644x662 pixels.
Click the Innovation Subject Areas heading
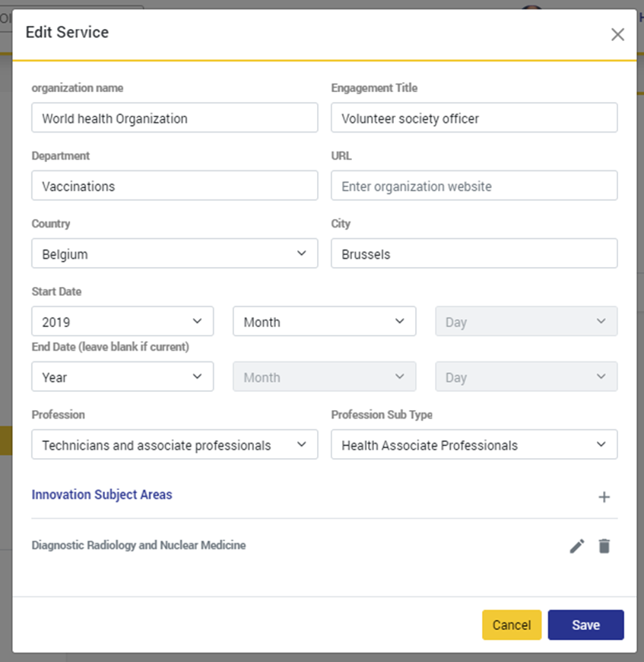[x=102, y=495]
